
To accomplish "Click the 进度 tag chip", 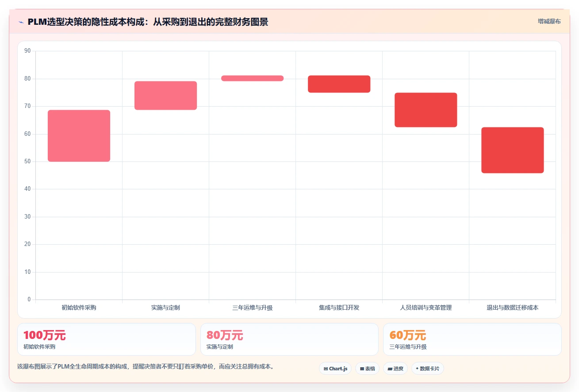I will point(395,369).
